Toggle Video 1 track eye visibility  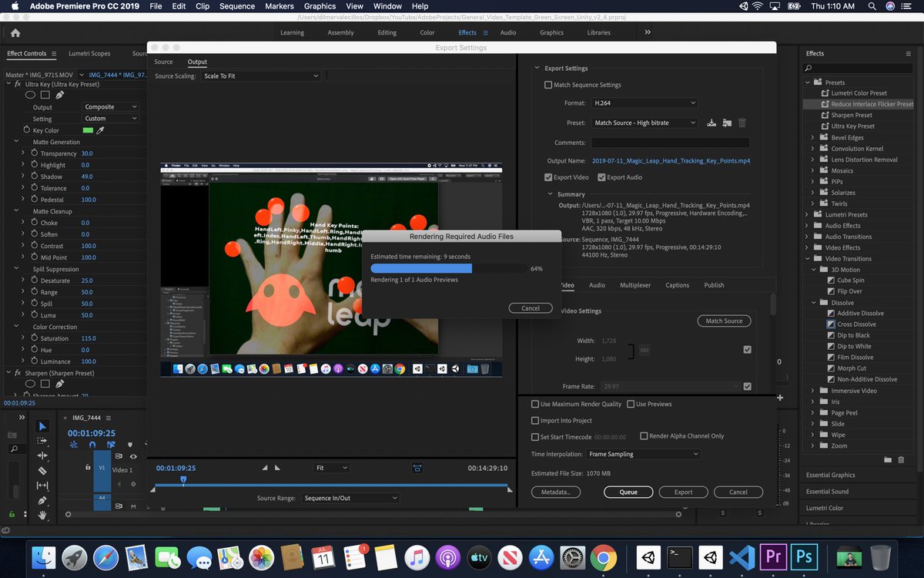pyautogui.click(x=133, y=456)
